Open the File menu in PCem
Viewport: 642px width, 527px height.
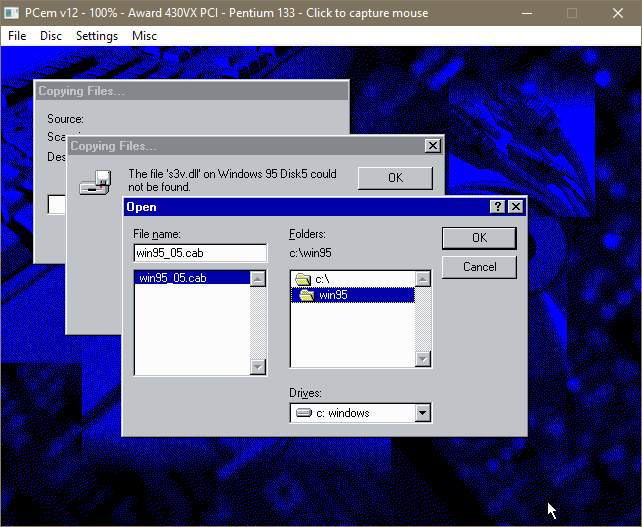17,36
